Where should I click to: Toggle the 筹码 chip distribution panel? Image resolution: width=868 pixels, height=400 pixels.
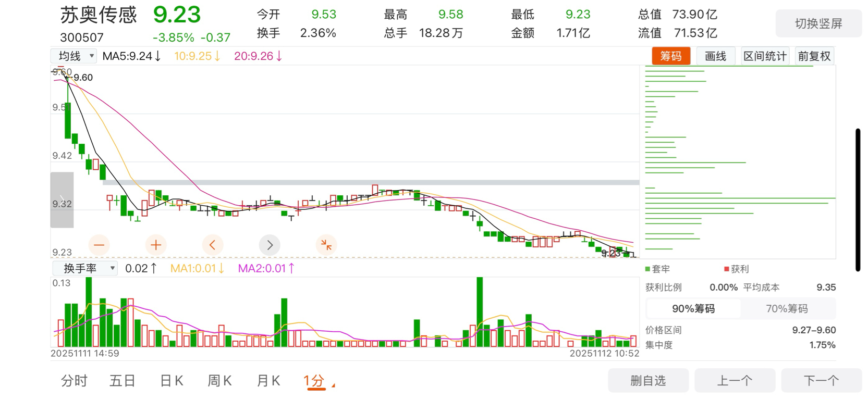(x=671, y=56)
